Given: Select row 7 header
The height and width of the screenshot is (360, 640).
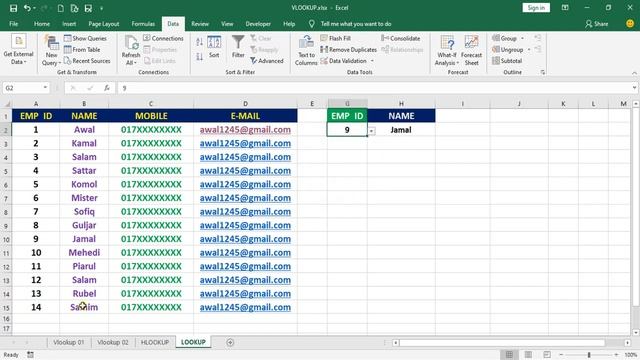Looking at the screenshot, I should click(x=6, y=198).
